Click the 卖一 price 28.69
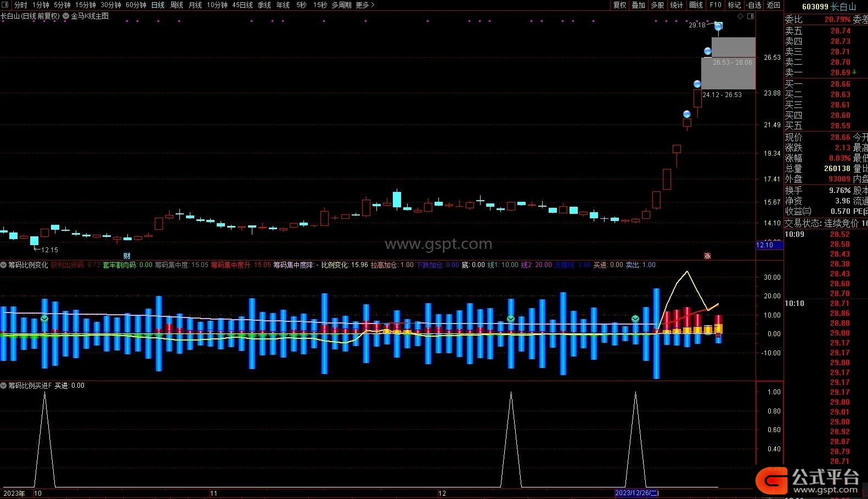The image size is (868, 499). click(840, 72)
